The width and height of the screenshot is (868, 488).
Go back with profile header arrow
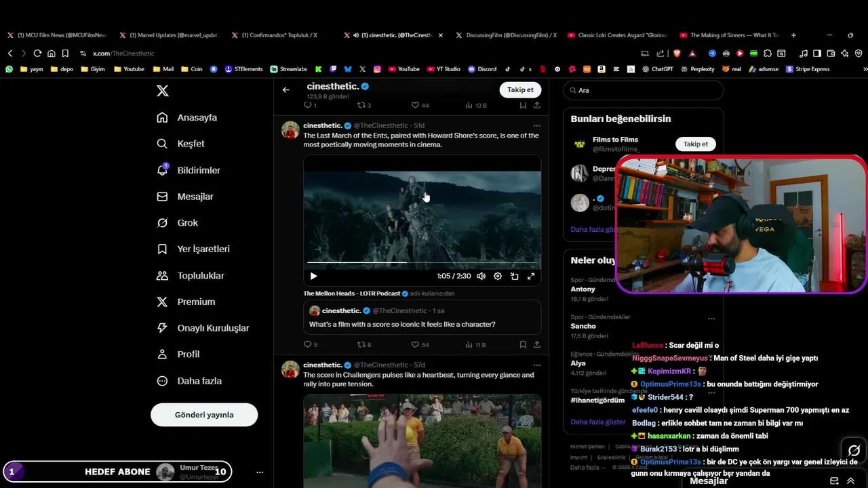pos(286,89)
